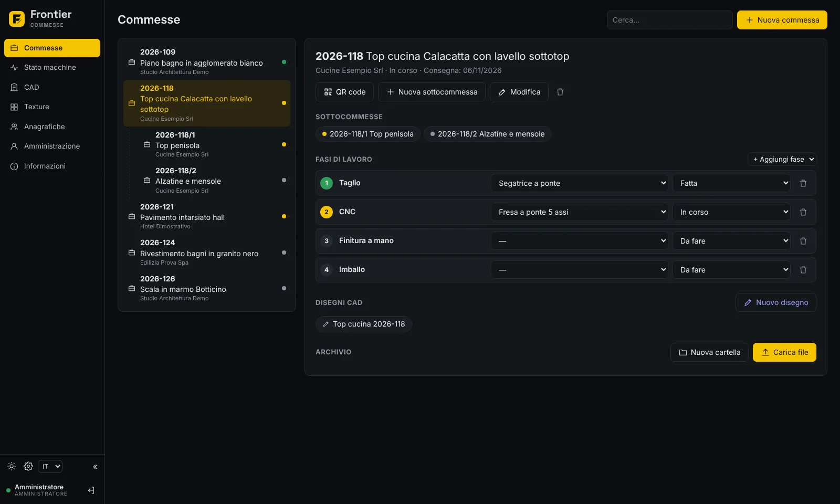Open language dropdown IT

[x=50, y=466]
